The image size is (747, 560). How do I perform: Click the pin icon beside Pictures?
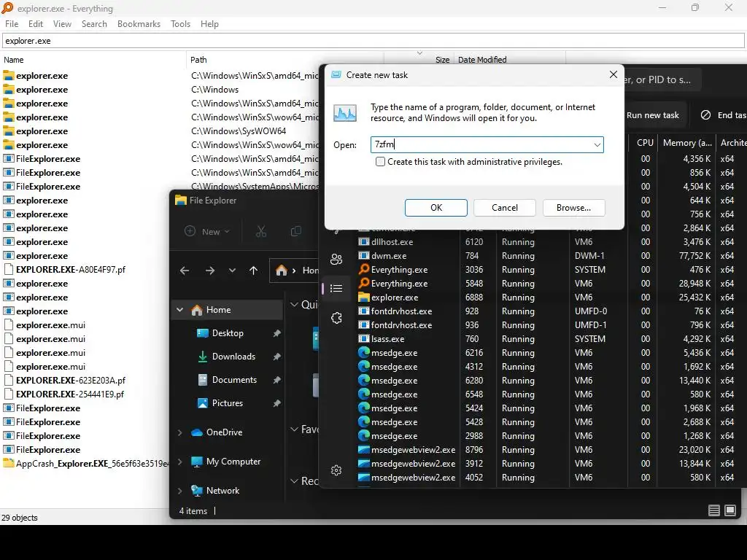click(276, 403)
